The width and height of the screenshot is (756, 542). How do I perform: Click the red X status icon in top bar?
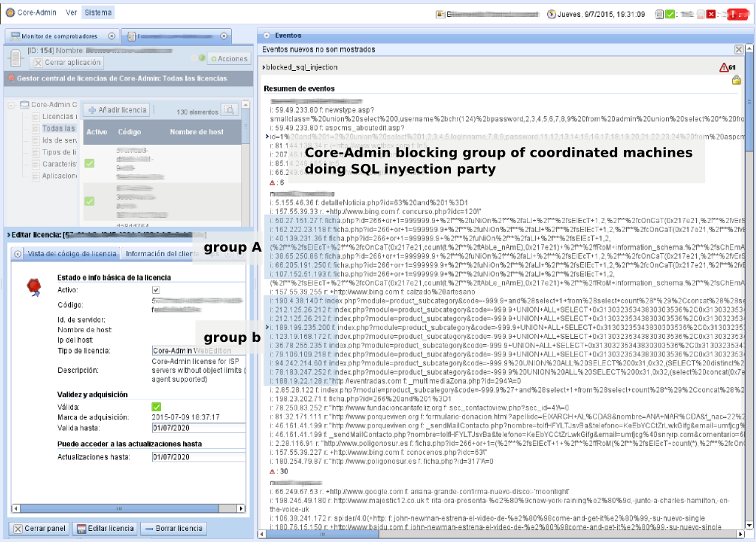pyautogui.click(x=711, y=15)
